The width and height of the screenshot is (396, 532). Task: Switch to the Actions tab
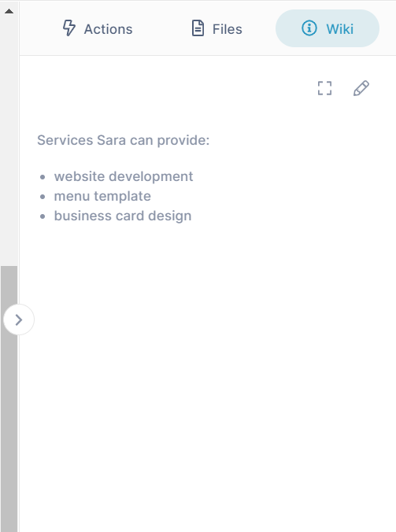tap(98, 28)
